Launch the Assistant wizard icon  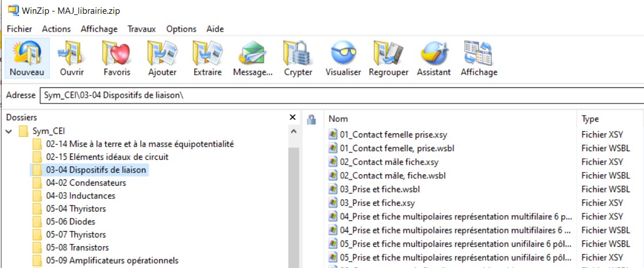coord(434,58)
